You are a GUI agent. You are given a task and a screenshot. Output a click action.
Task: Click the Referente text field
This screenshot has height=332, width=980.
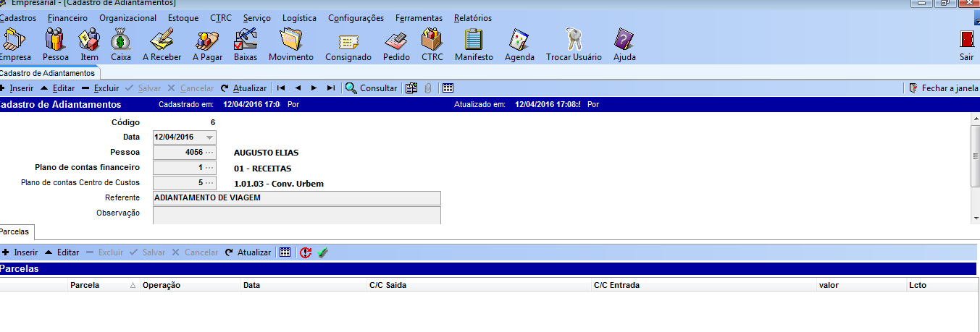(297, 198)
